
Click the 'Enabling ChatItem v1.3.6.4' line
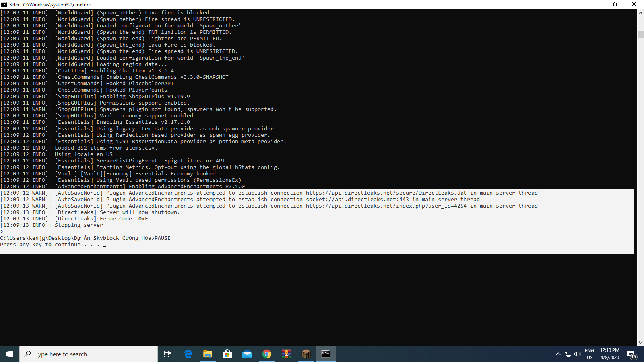click(87, 71)
